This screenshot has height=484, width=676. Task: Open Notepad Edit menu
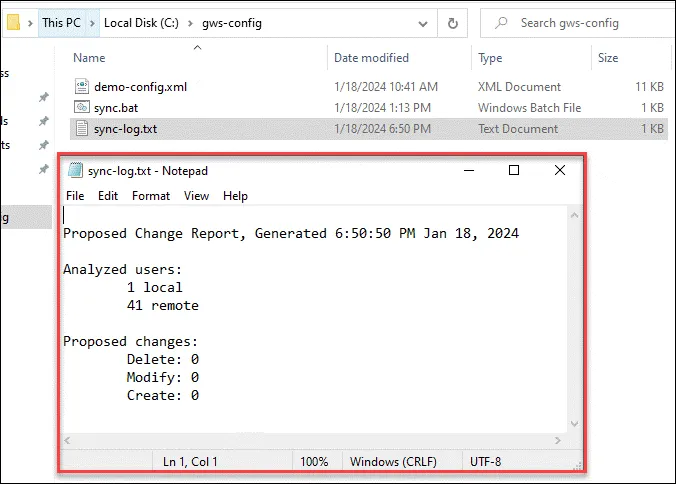pyautogui.click(x=108, y=196)
